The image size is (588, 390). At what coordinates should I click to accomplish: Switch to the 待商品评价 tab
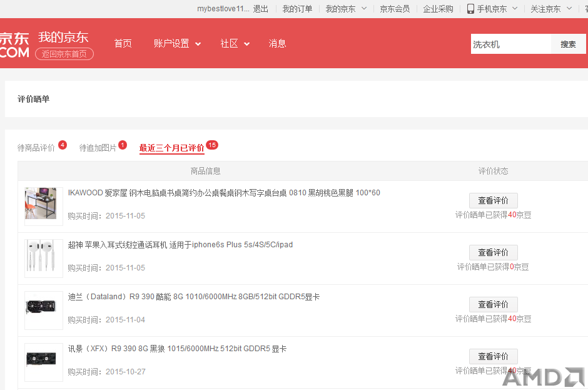[x=36, y=148]
